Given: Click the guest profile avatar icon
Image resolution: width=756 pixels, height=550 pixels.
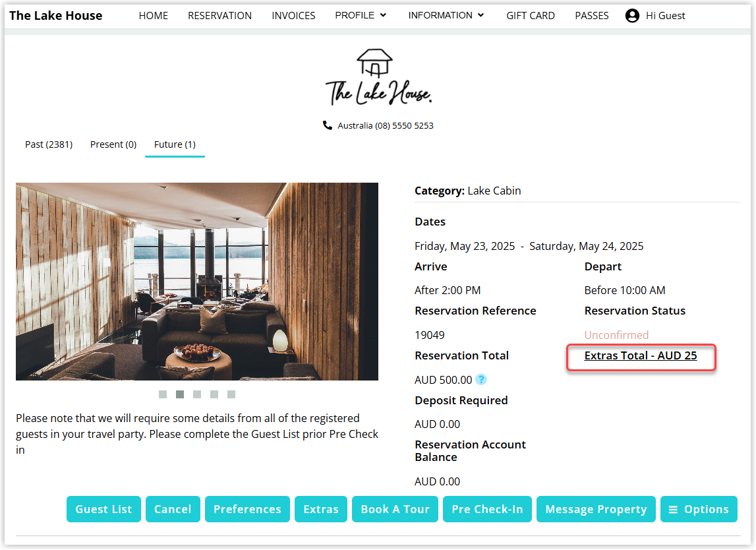Looking at the screenshot, I should 632,16.
